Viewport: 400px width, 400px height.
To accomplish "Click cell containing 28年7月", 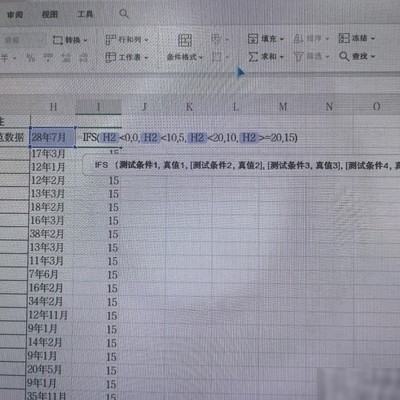I will tap(53, 137).
